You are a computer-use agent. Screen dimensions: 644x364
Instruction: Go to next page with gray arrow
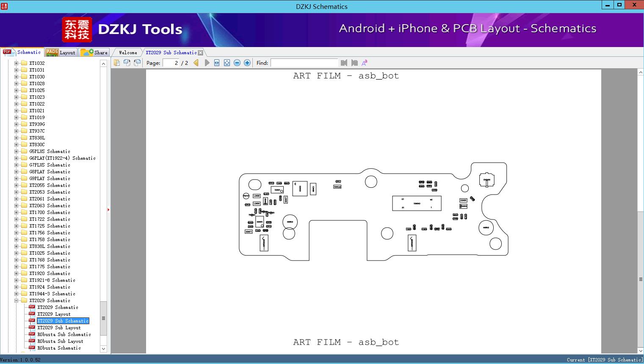click(x=207, y=63)
